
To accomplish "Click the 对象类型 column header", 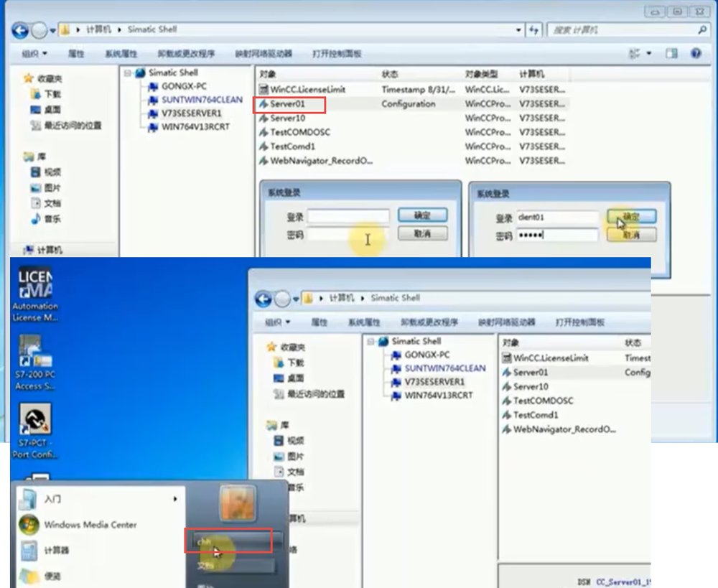I will tap(481, 74).
